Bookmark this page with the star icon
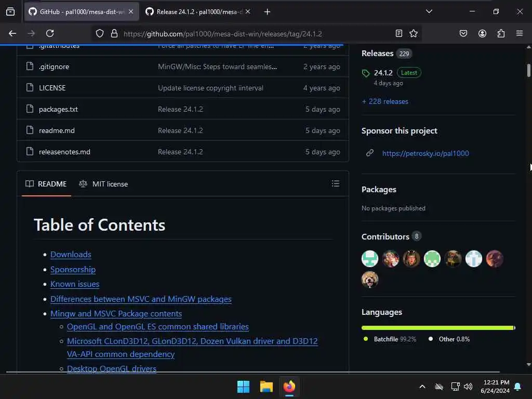The width and height of the screenshot is (532, 399). tap(414, 33)
